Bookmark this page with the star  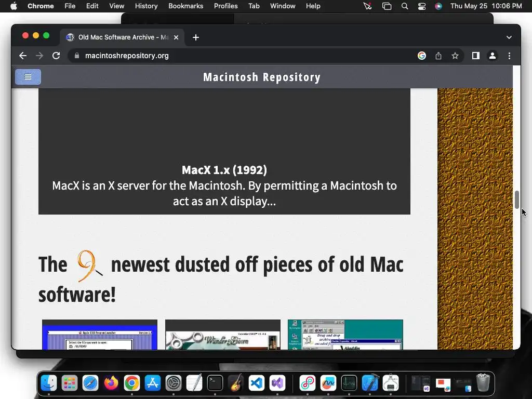455,56
